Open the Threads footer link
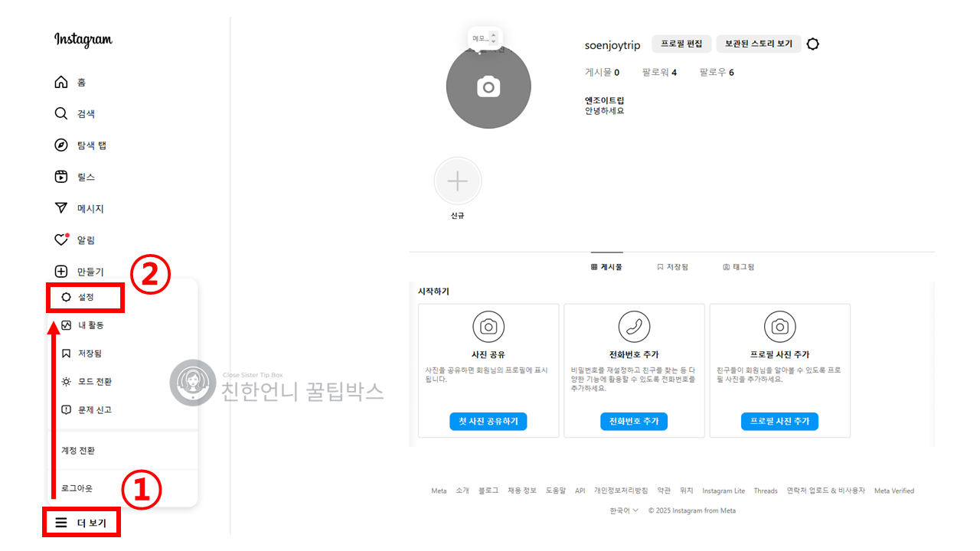The width and height of the screenshot is (980, 551). point(766,491)
